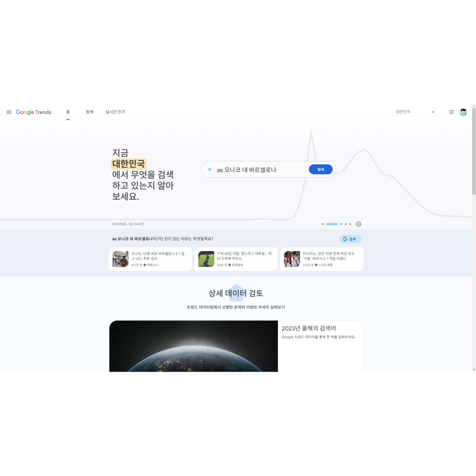Open the Google apps grid
This screenshot has height=476, width=476.
click(451, 112)
